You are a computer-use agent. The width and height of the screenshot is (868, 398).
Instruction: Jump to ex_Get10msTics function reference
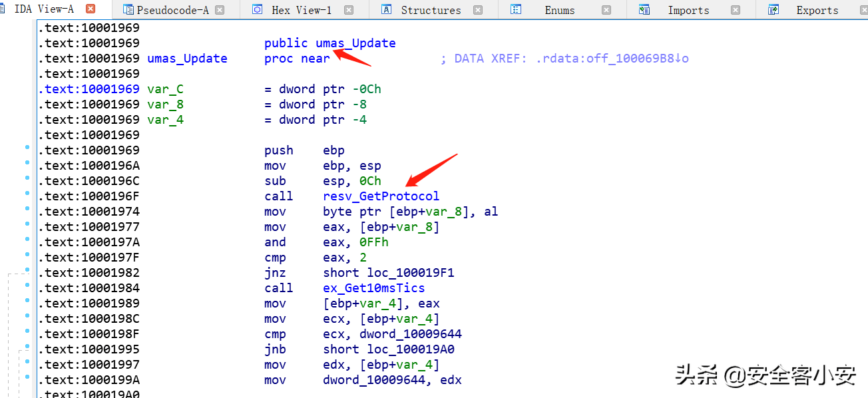point(373,288)
